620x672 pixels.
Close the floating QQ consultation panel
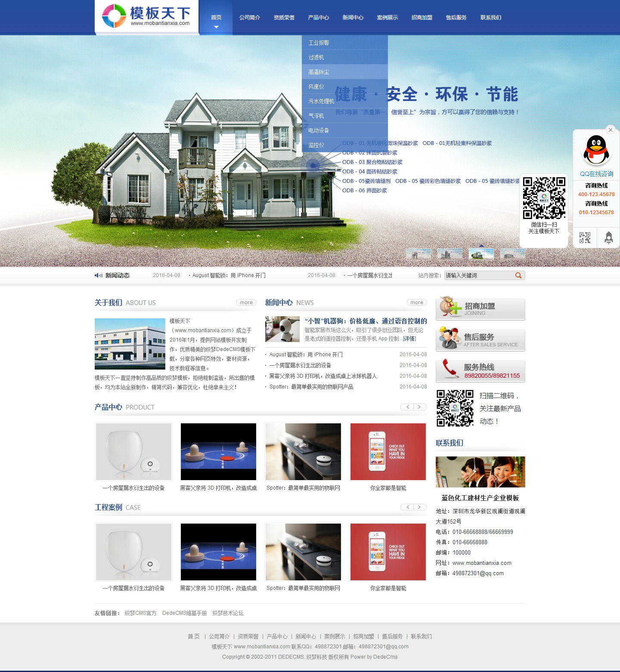click(610, 130)
